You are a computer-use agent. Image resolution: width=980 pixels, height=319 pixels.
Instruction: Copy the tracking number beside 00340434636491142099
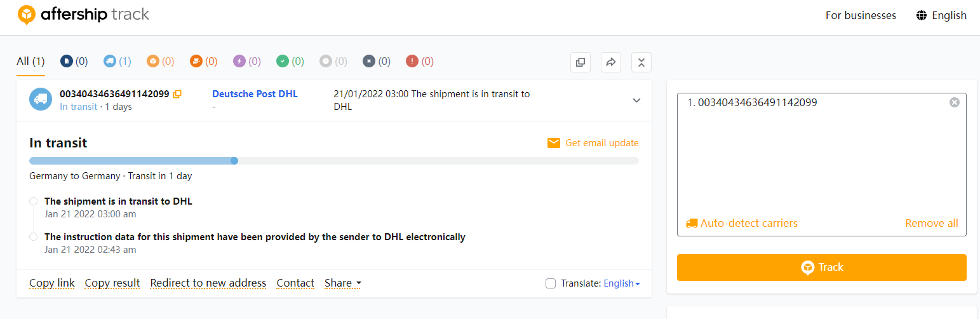pyautogui.click(x=178, y=94)
